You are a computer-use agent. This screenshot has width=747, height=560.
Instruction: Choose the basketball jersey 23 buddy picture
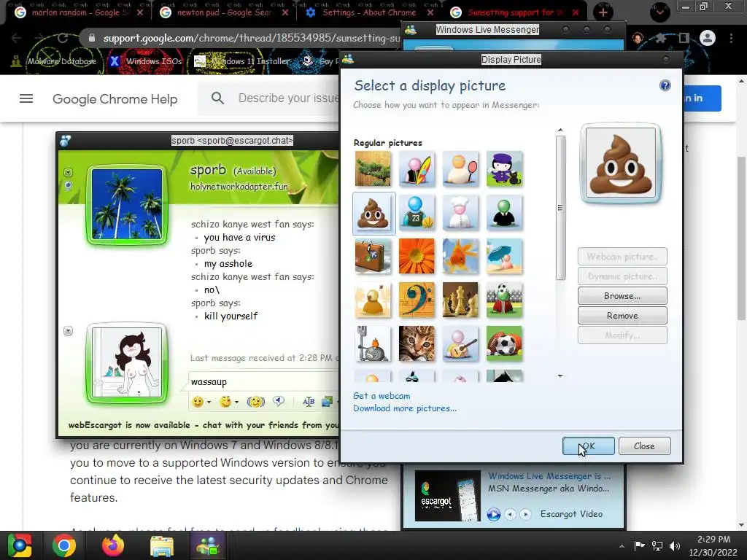417,212
